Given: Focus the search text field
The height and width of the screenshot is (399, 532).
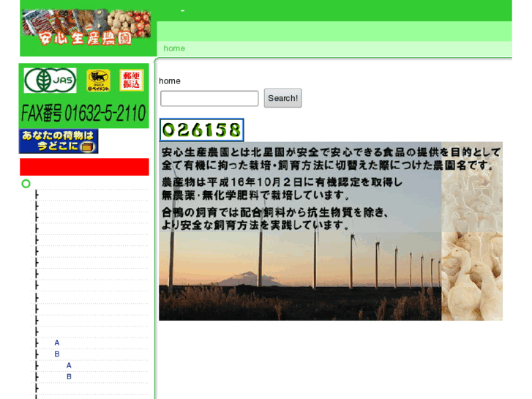Looking at the screenshot, I should point(209,98).
